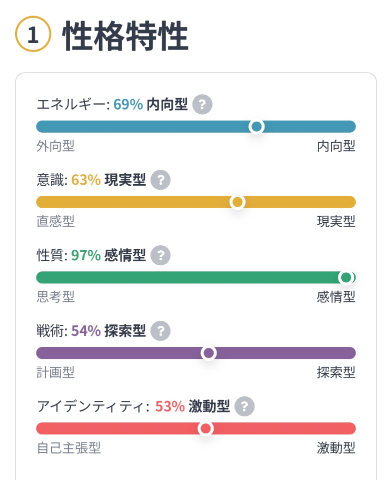Click the green 性質 slider handle
The image size is (392, 480).
(x=346, y=277)
